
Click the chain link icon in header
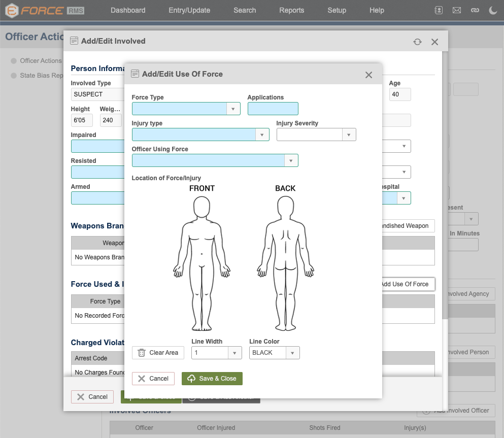(475, 10)
